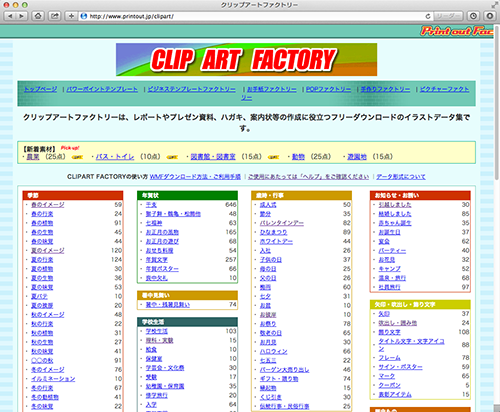This screenshot has height=412, width=500.
Task: Open the ギフト・贈り物 category
Action: coord(279,379)
